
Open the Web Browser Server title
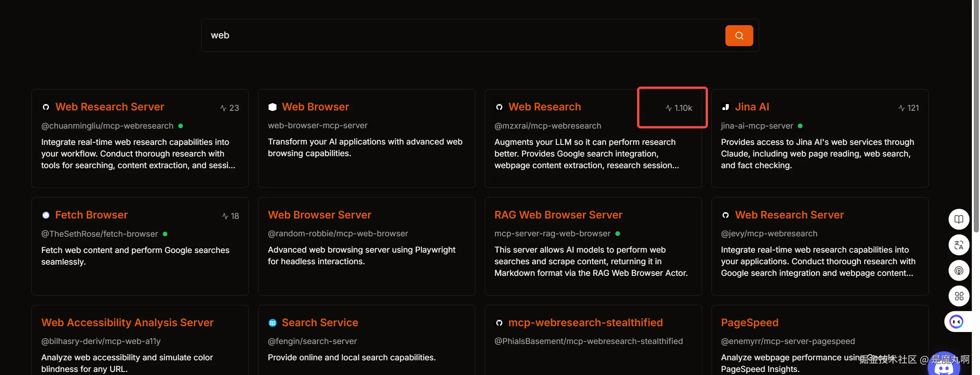[319, 215]
